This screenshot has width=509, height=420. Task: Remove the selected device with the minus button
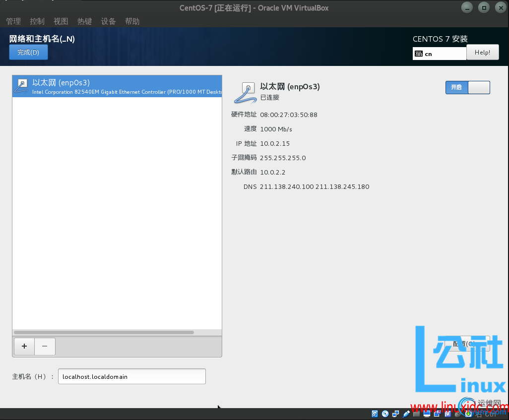[45, 346]
